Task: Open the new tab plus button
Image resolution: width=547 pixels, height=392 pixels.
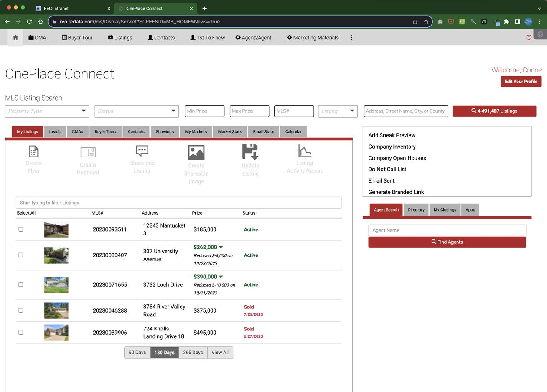Action: (204, 8)
